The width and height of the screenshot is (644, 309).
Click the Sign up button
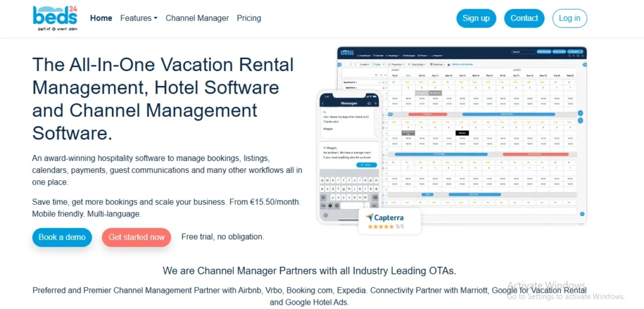coord(476,18)
